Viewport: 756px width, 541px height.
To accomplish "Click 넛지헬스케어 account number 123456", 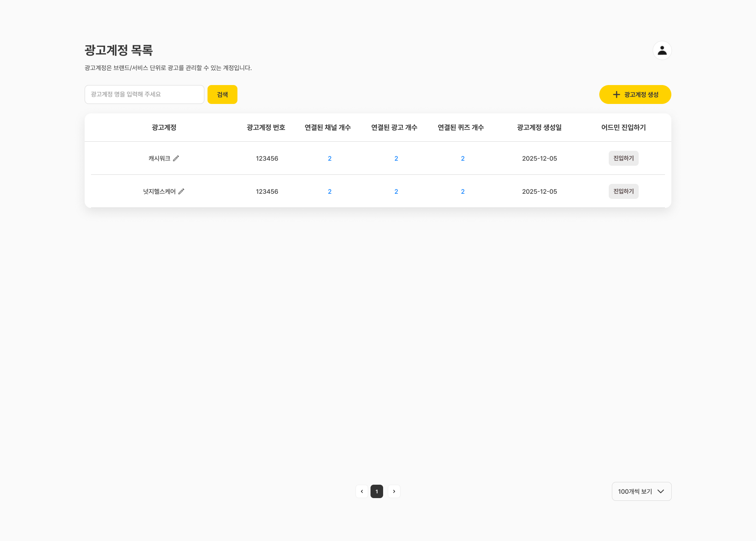I will (x=267, y=191).
